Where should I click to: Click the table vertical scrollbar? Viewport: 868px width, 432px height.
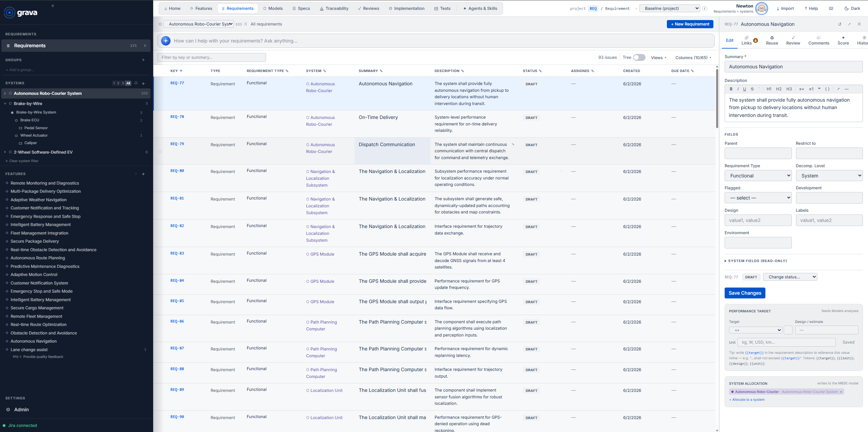tap(717, 99)
